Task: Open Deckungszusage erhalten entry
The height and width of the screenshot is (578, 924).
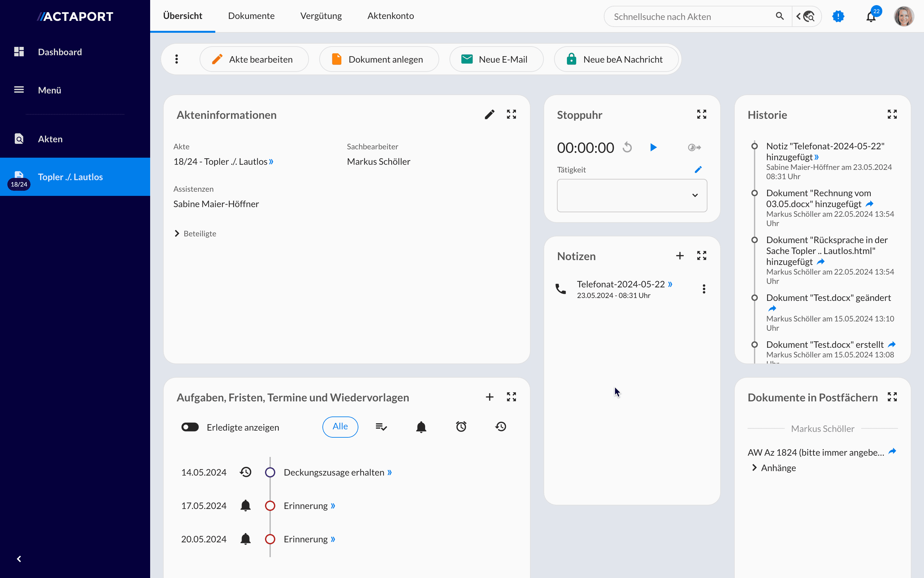Action: (338, 472)
